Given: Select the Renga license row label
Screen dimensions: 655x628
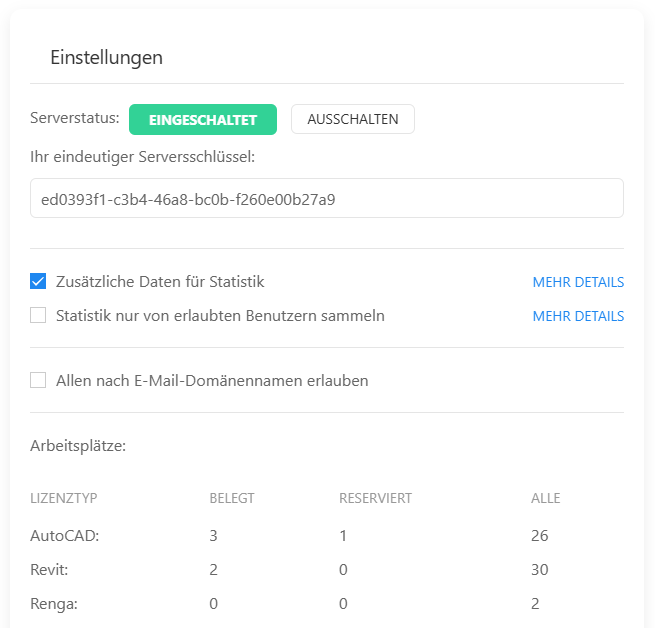Looking at the screenshot, I should (54, 604).
